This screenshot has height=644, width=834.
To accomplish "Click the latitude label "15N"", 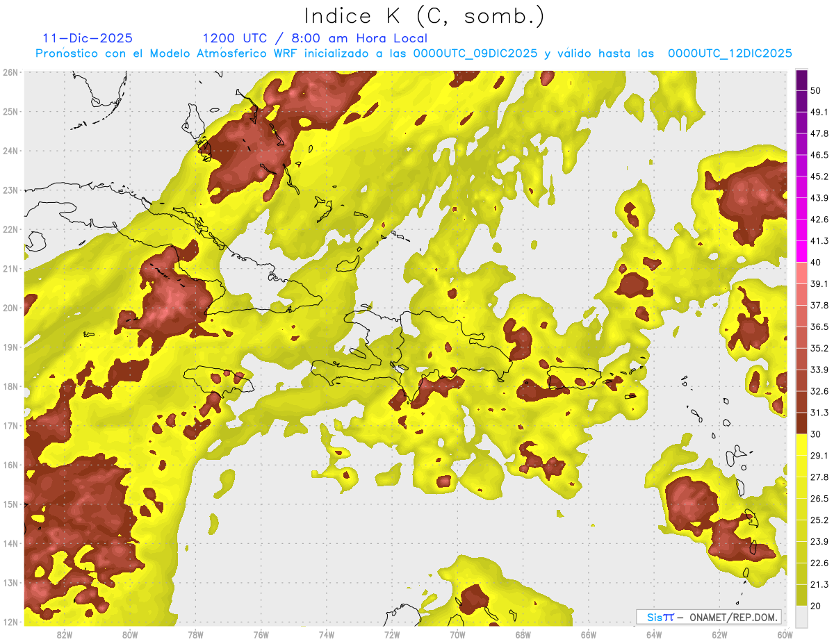I will (x=10, y=504).
